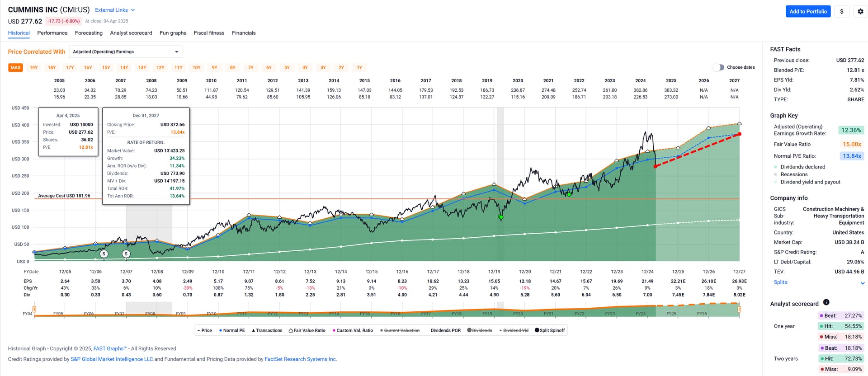Toggle the Choose dates switch

(718, 67)
